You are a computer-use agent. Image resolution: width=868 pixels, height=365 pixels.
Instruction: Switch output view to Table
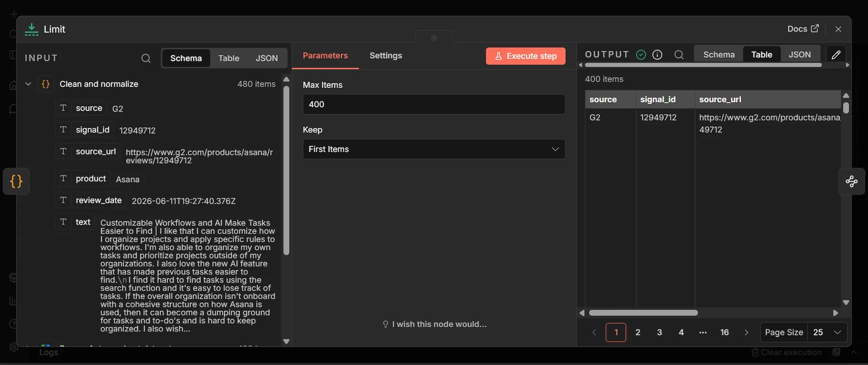[762, 55]
